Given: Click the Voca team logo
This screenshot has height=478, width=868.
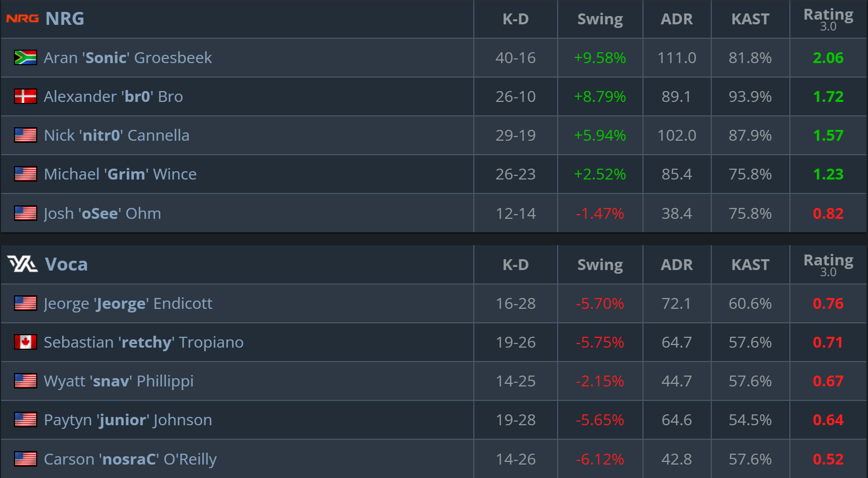Looking at the screenshot, I should point(22,264).
